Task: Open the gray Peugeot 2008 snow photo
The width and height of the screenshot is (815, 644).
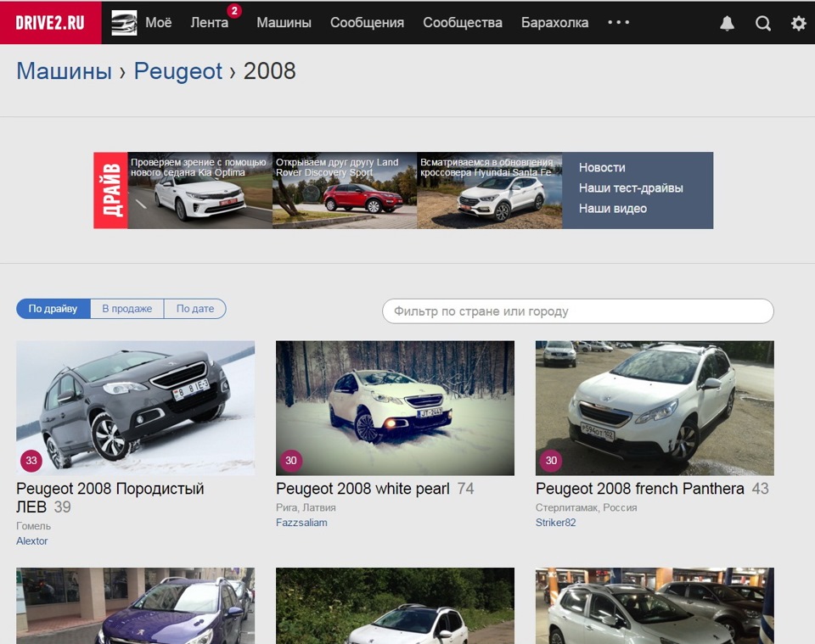Action: pyautogui.click(x=136, y=408)
